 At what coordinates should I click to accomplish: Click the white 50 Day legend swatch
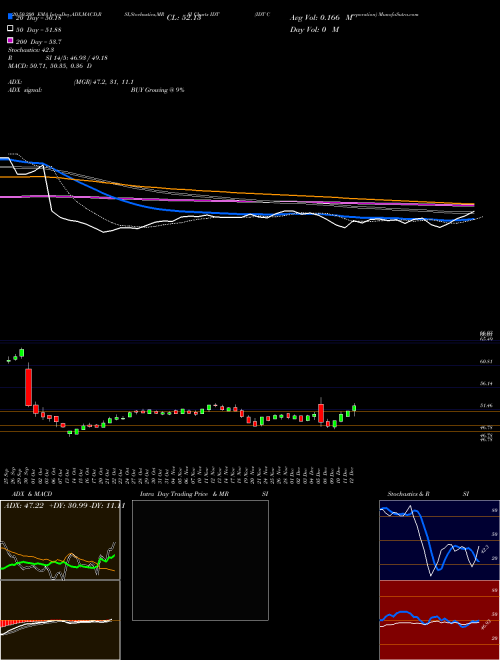click(x=10, y=29)
